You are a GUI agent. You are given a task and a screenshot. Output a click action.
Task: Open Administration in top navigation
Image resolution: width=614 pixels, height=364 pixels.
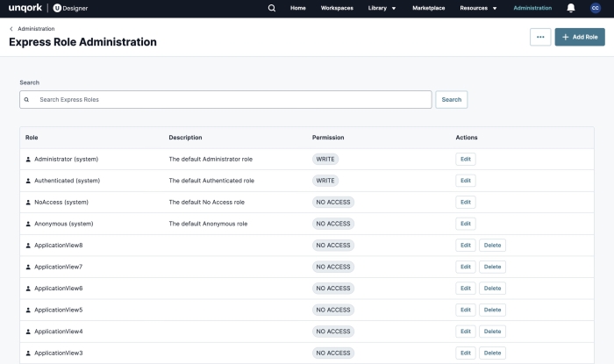(532, 8)
